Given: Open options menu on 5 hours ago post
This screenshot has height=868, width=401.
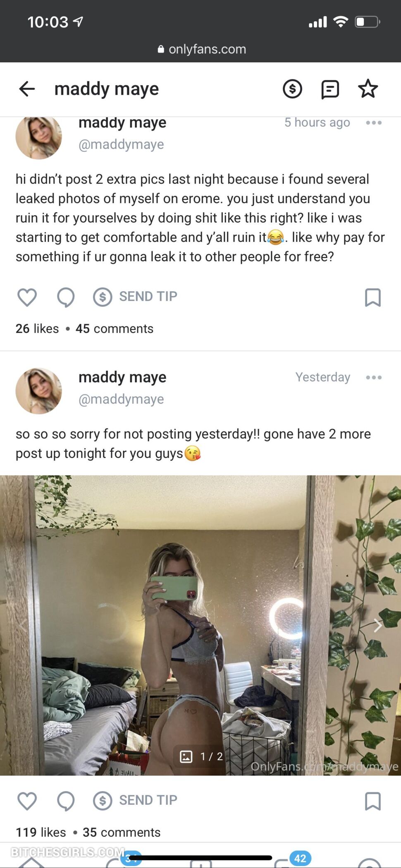Looking at the screenshot, I should [374, 123].
